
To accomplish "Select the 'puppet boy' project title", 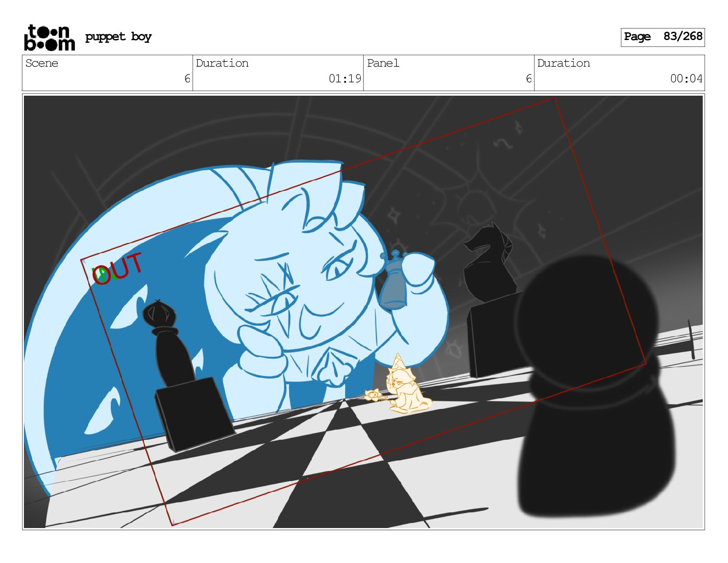I will coord(118,37).
